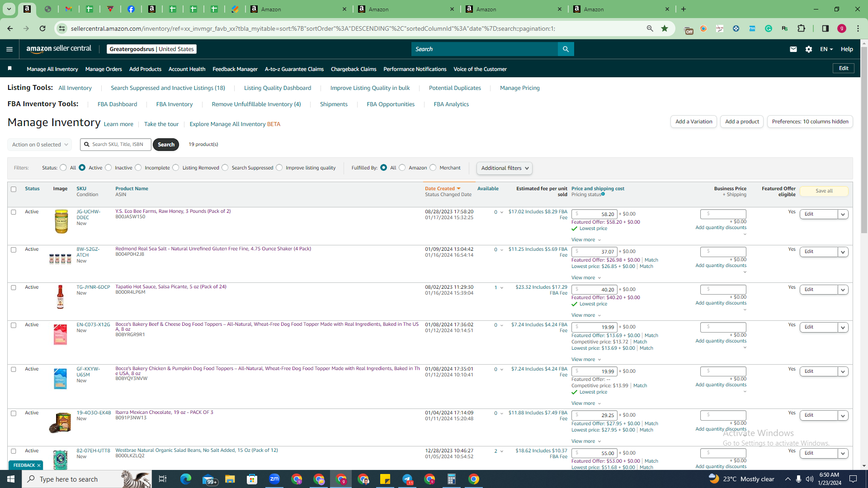Screen dimensions: 868x488
Task: Open the Seller Central hamburger menu
Action: point(9,49)
